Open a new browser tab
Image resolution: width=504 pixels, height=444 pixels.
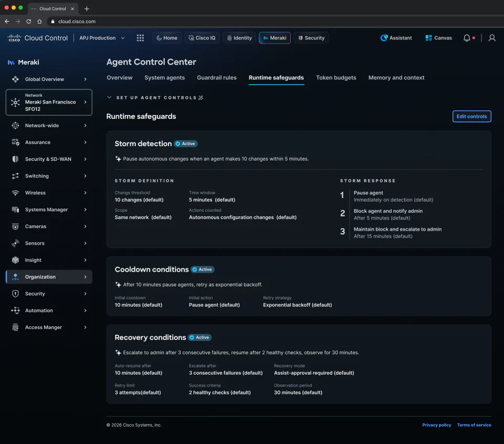87,9
